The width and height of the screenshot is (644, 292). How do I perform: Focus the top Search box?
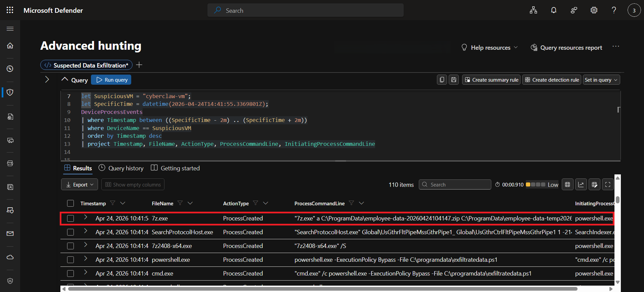(x=305, y=10)
